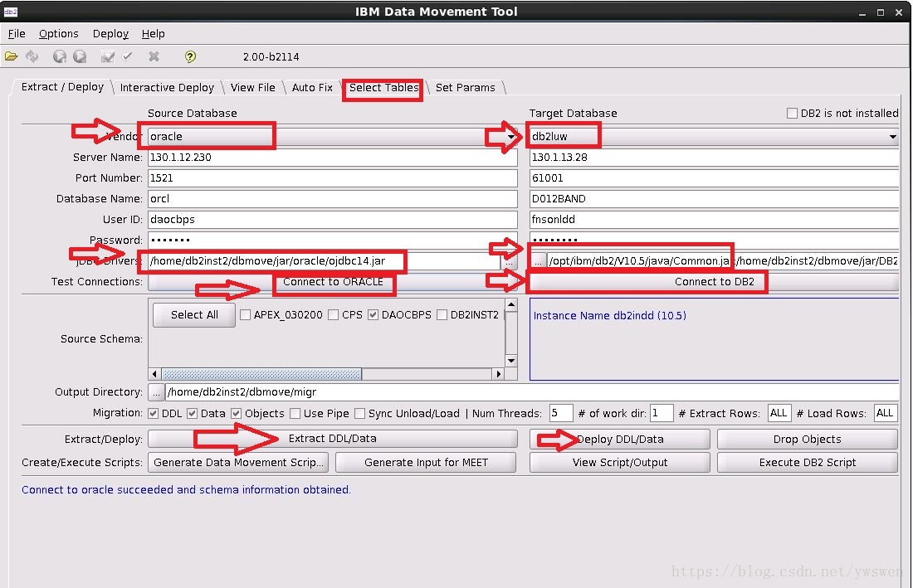Open the File menu

pos(17,34)
